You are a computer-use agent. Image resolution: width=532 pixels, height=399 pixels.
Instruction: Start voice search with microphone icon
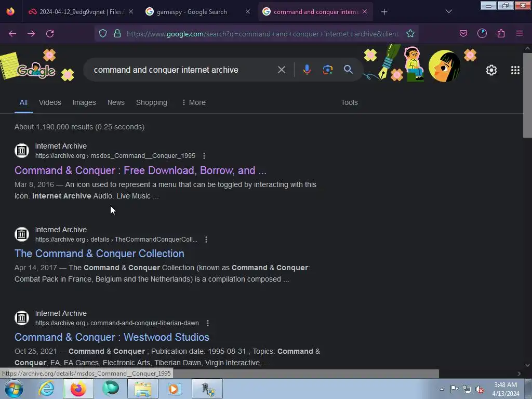click(307, 70)
